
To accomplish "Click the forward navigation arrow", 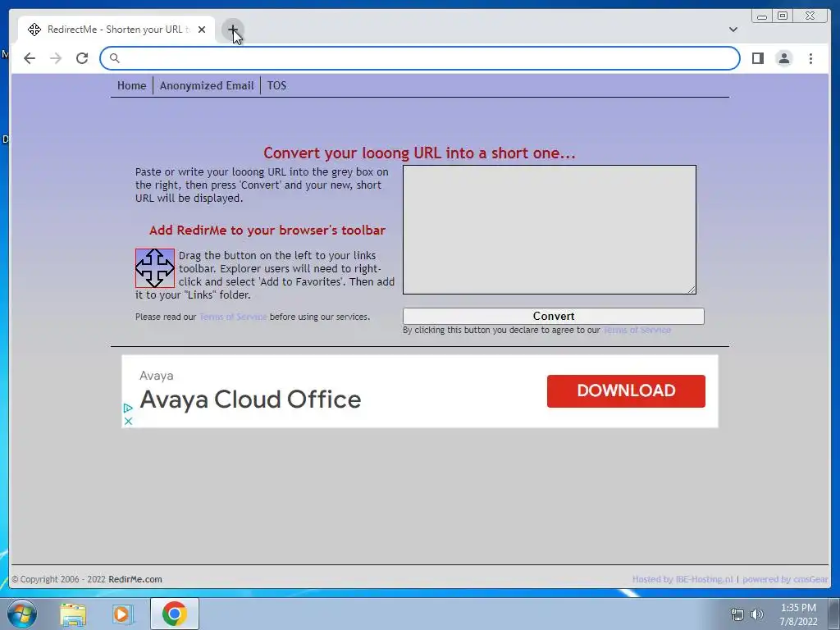I will pos(56,58).
